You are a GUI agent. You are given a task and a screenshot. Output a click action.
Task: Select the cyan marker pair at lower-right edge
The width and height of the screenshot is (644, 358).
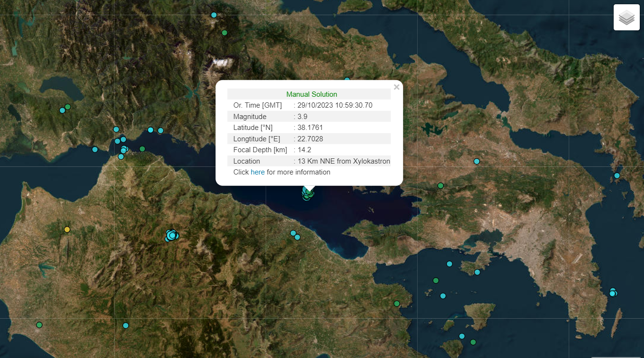click(613, 293)
